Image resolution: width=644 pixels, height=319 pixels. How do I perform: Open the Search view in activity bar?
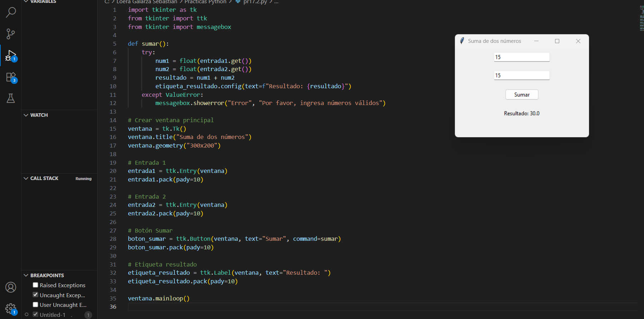[x=11, y=13]
